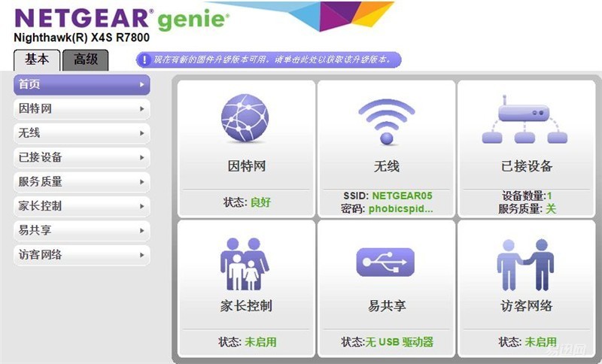Click the 家长控制 status 未启用

[260, 341]
